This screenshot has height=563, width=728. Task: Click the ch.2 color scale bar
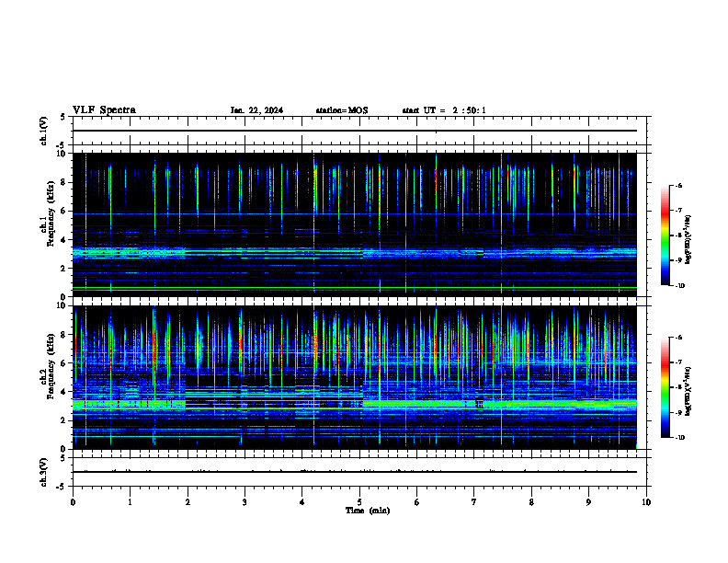coord(665,387)
